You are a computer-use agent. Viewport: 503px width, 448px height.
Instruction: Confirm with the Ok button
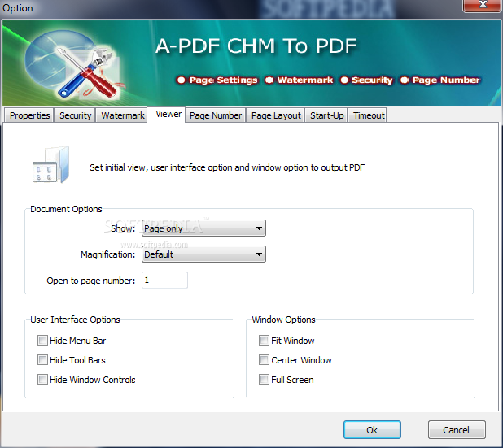pyautogui.click(x=372, y=430)
